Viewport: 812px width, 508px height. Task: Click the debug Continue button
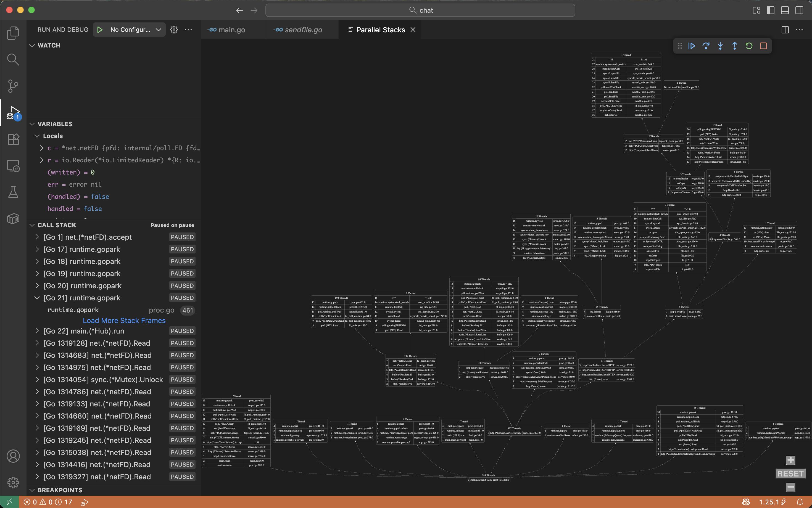pyautogui.click(x=691, y=46)
